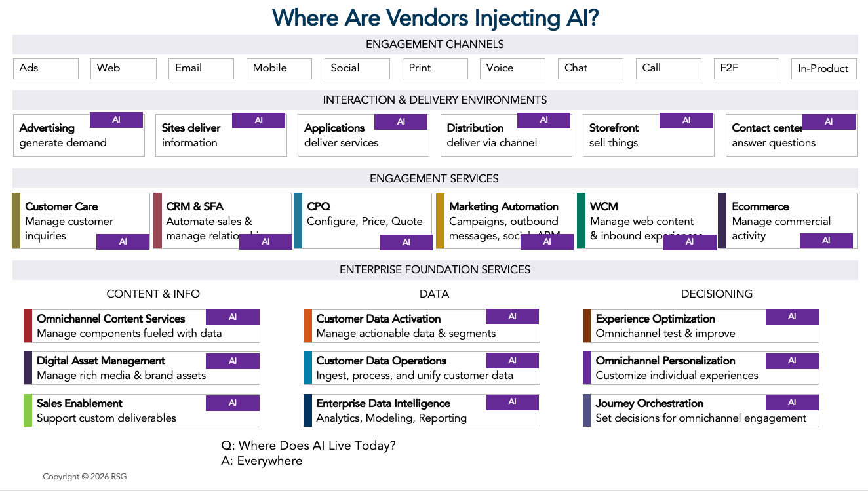Image resolution: width=868 pixels, height=491 pixels.
Task: Click the AI tag on Ecommerce box
Action: point(826,241)
